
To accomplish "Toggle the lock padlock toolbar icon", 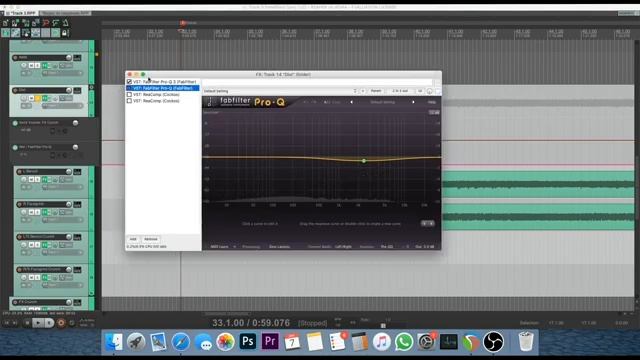I will [65, 33].
